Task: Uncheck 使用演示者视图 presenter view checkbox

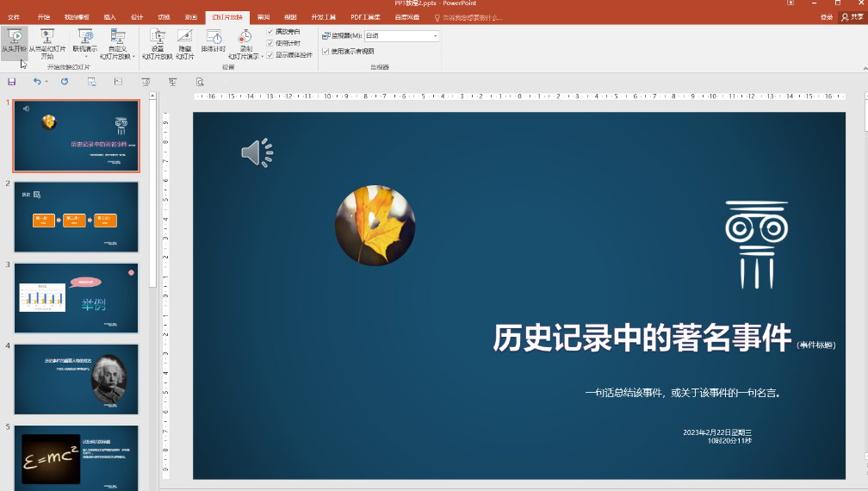Action: [325, 52]
